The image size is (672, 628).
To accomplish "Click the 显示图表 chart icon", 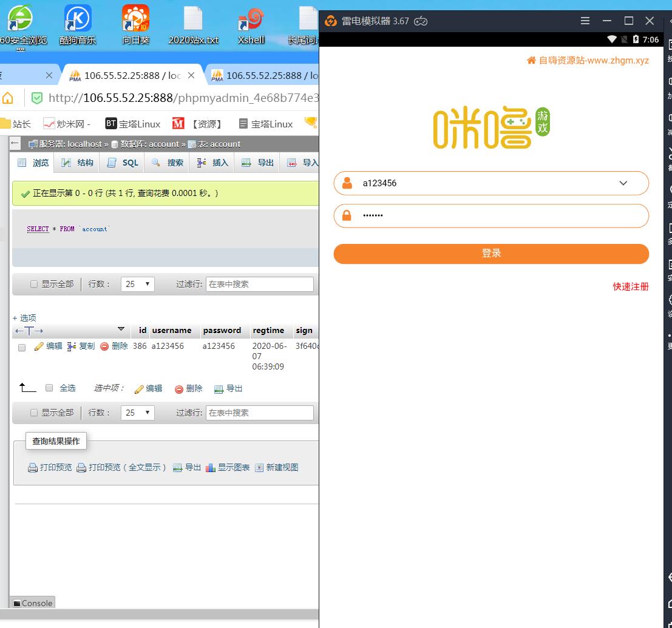I will [x=211, y=468].
